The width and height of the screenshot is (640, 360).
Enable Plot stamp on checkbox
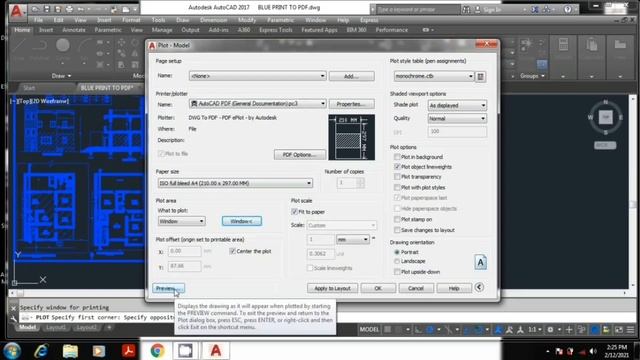(x=397, y=219)
